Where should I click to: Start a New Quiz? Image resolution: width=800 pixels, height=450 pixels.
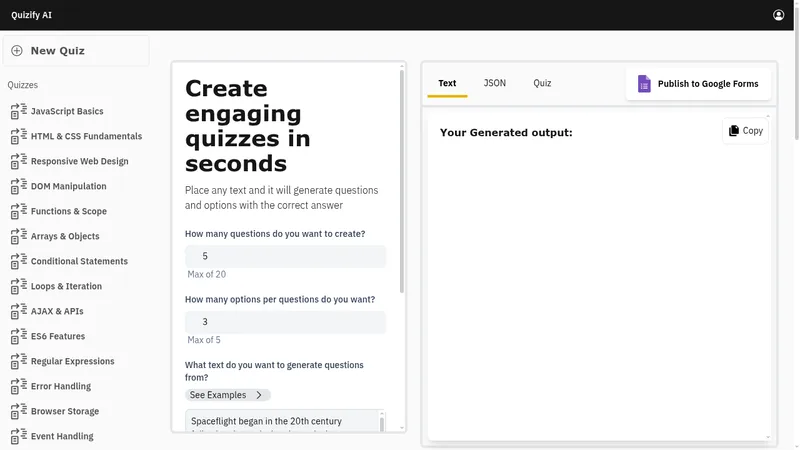[x=76, y=51]
